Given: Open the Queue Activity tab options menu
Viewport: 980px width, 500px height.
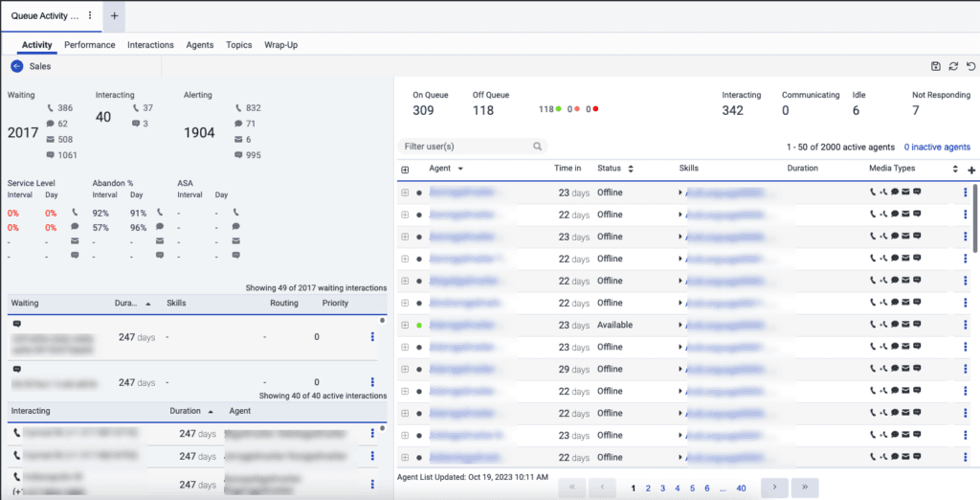Looking at the screenshot, I should (90, 15).
